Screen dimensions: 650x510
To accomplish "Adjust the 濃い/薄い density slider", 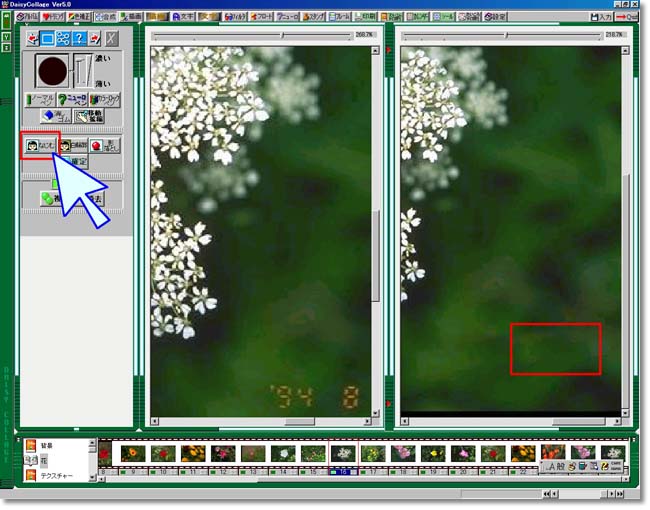I will click(x=84, y=71).
